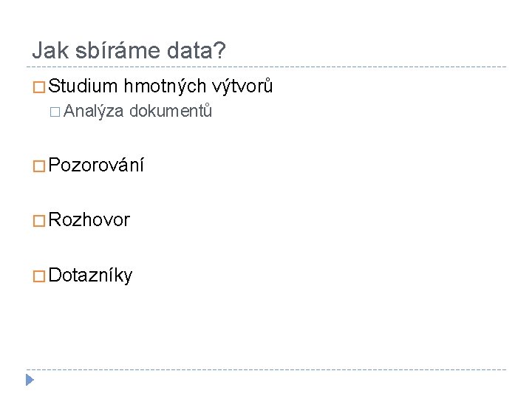Click the word dokumentů
532x399 pixels.
click(171, 112)
